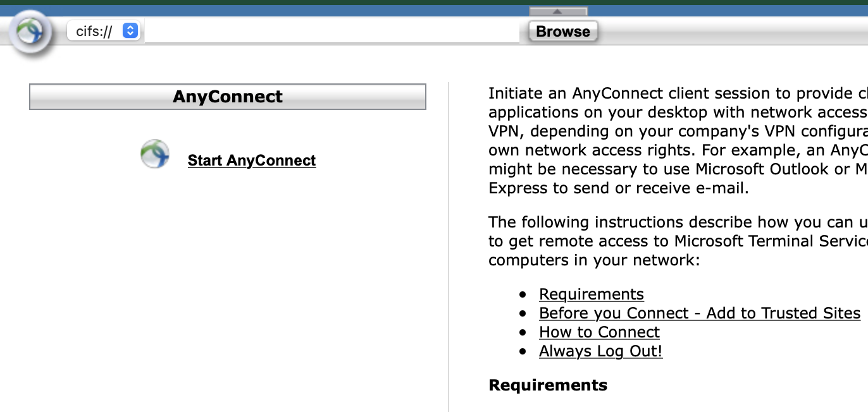Open the cifs:// protocol dropdown
Screen dimensions: 868x412
pos(104,31)
